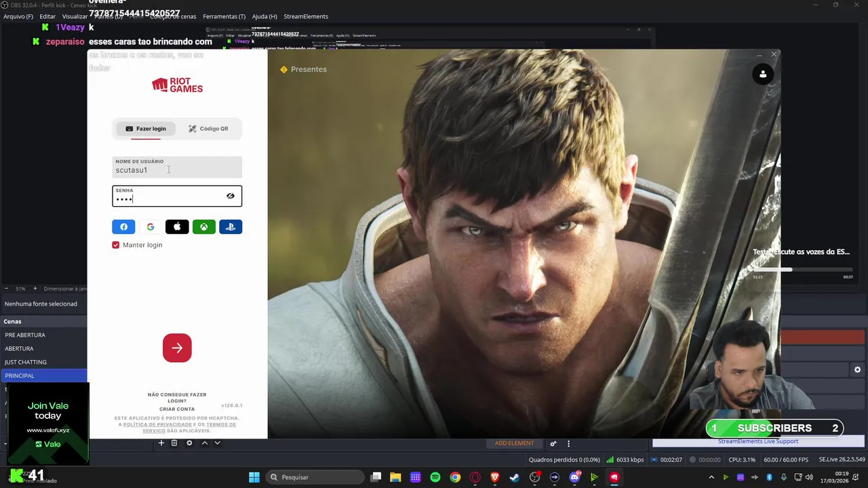Add a source with the OBS plus icon
Viewport: 868px width, 488px height.
coord(161,443)
